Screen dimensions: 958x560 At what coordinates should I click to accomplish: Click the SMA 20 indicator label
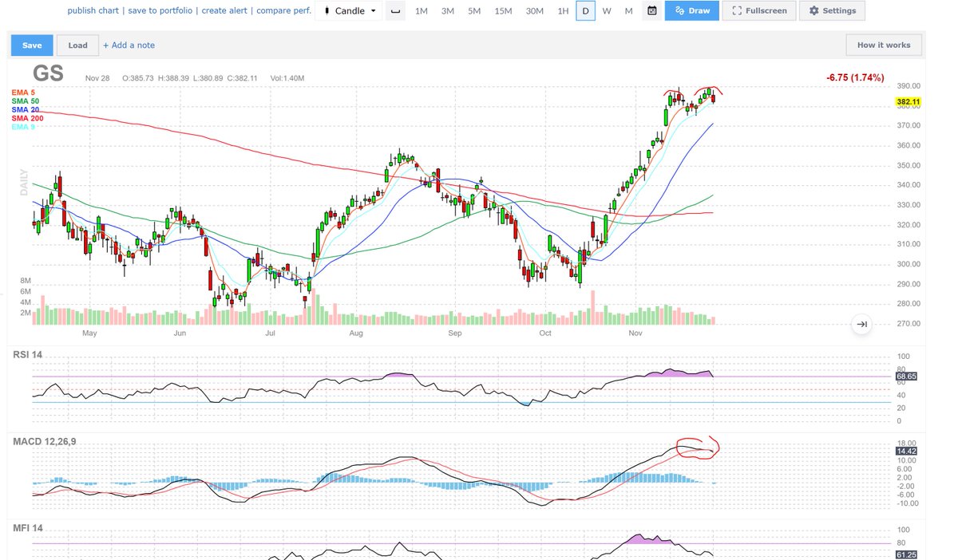(x=26, y=110)
